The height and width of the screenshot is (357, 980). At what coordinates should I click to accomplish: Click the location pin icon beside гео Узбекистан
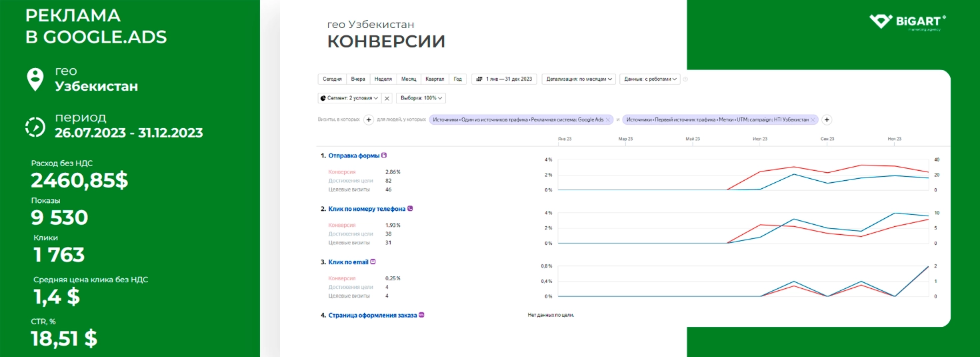click(x=34, y=79)
